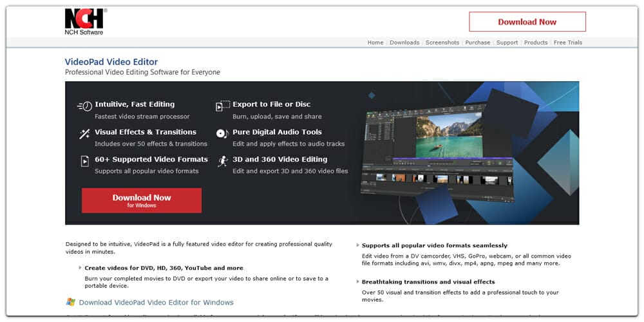Click the Visual Effects & Transitions heading
Image resolution: width=644 pixels, height=322 pixels.
(x=146, y=132)
